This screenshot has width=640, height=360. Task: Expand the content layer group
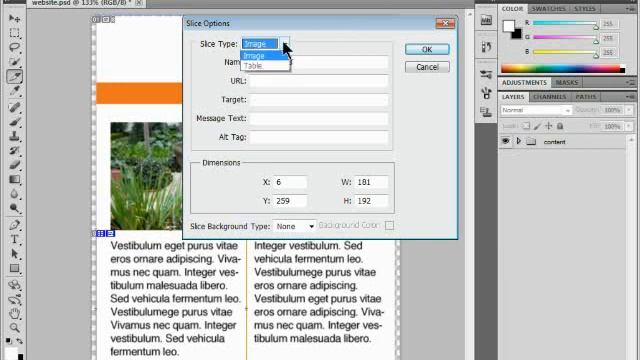[x=519, y=141]
